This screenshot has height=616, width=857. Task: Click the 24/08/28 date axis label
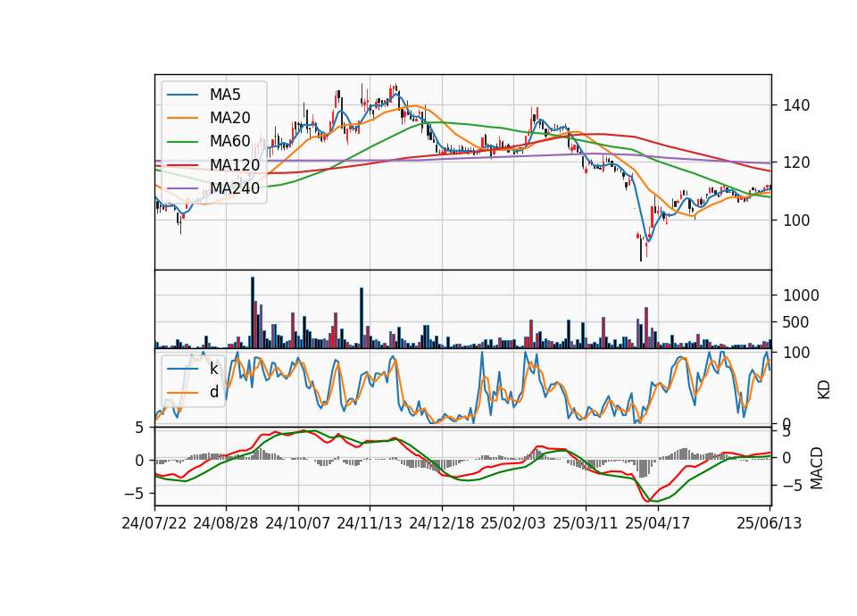point(226,523)
